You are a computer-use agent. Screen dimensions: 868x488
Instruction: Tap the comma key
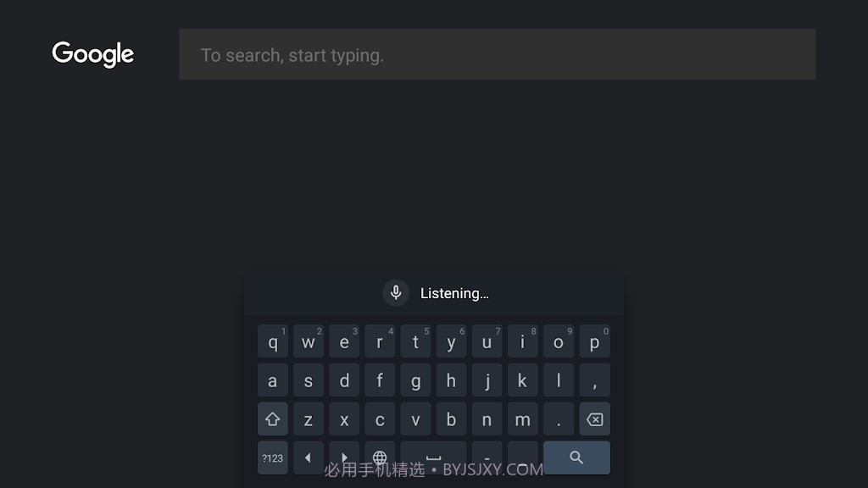point(594,380)
